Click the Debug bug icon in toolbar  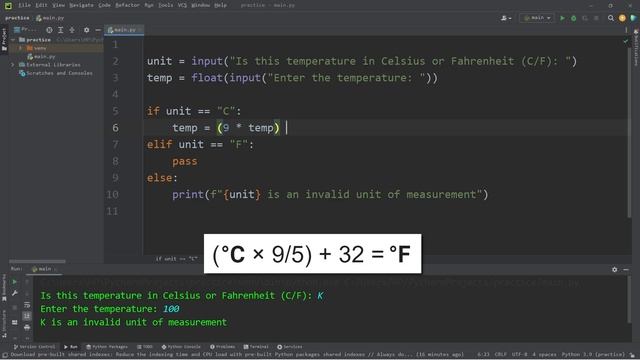pyautogui.click(x=573, y=18)
